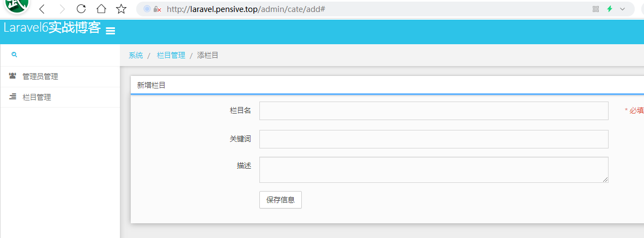Focus the 关键词 input field
Screen dimensions: 644x238
coord(433,139)
